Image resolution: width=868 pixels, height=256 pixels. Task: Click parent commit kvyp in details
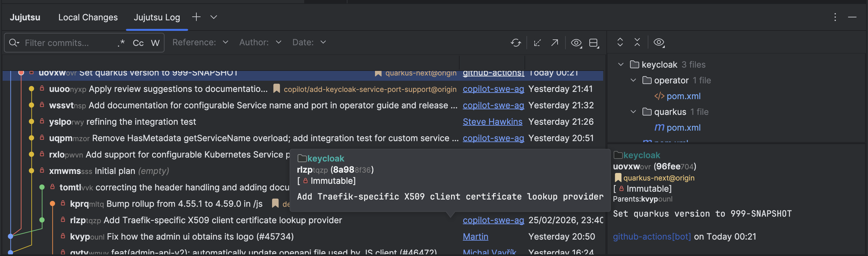pos(656,199)
